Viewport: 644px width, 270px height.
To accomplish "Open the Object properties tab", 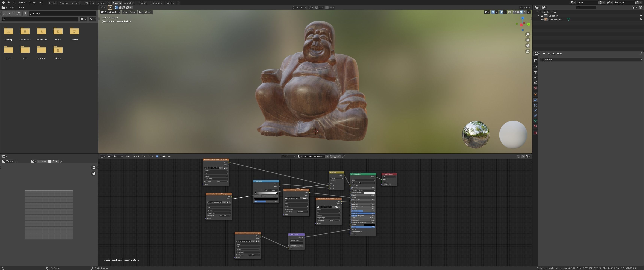I will (x=535, y=95).
